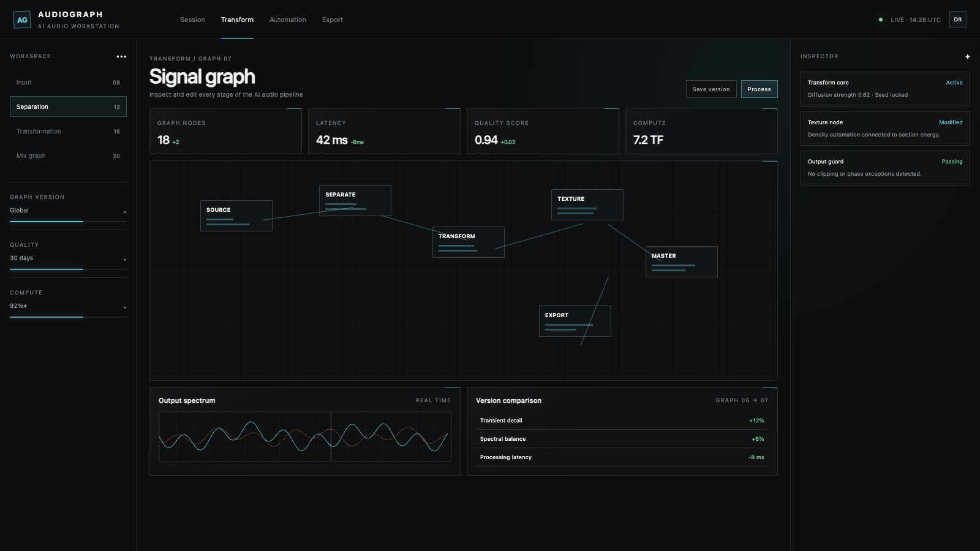Image resolution: width=980 pixels, height=551 pixels.
Task: Click the Graph Nodes stat card
Action: point(225,131)
